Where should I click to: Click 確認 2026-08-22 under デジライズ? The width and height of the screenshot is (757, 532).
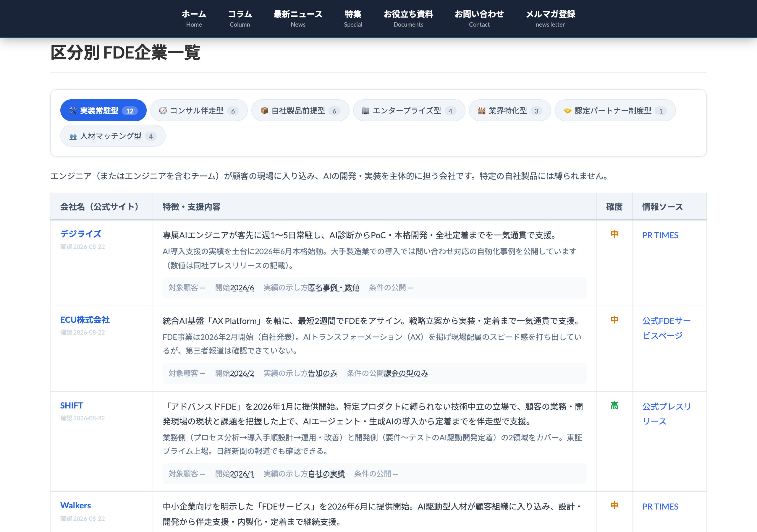pyautogui.click(x=83, y=247)
